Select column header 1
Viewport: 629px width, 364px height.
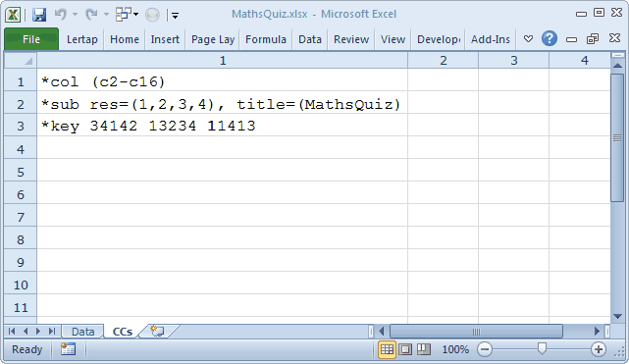pyautogui.click(x=223, y=61)
